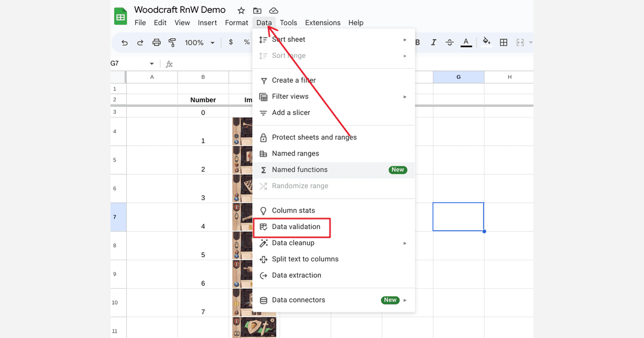644x338 pixels.
Task: Toggle bold formatting button
Action: click(x=418, y=43)
